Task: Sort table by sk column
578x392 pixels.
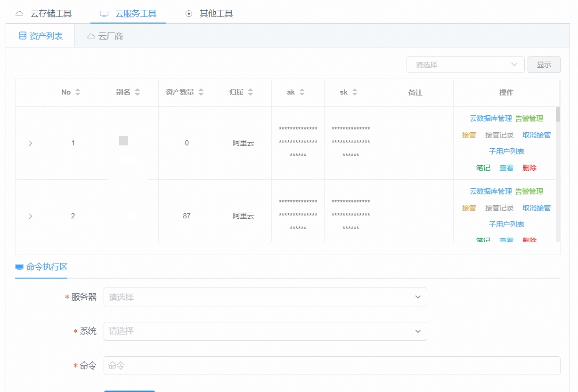Action: 355,93
